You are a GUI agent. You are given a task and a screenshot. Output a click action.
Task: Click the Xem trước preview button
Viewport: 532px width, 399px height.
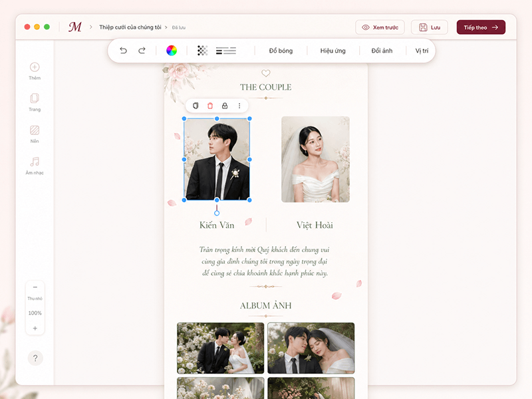(x=380, y=27)
